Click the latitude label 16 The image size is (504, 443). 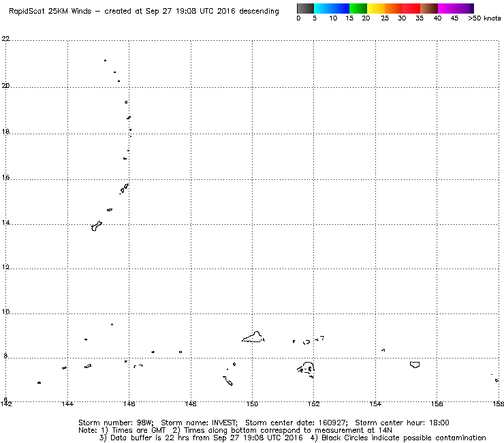click(x=5, y=178)
